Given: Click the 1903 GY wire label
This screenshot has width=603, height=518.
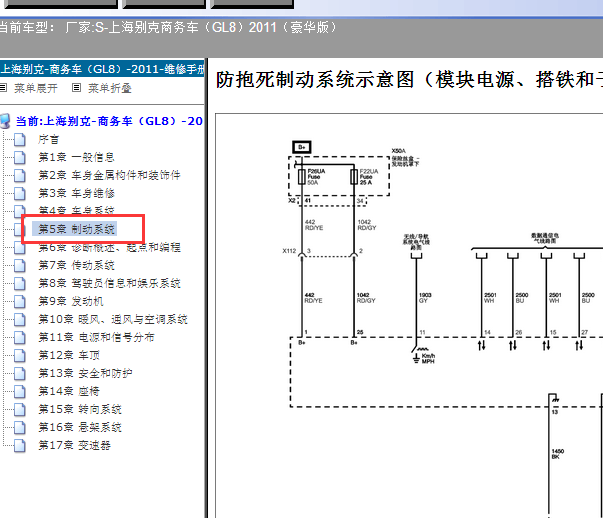Looking at the screenshot, I should pos(425,298).
